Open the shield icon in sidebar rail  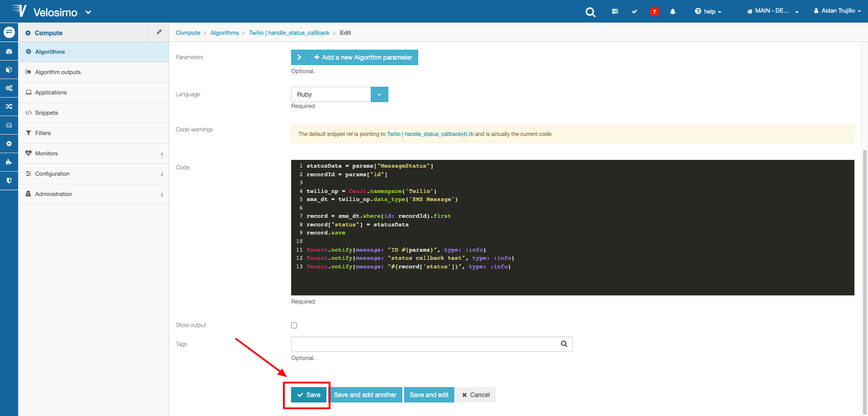pyautogui.click(x=9, y=181)
